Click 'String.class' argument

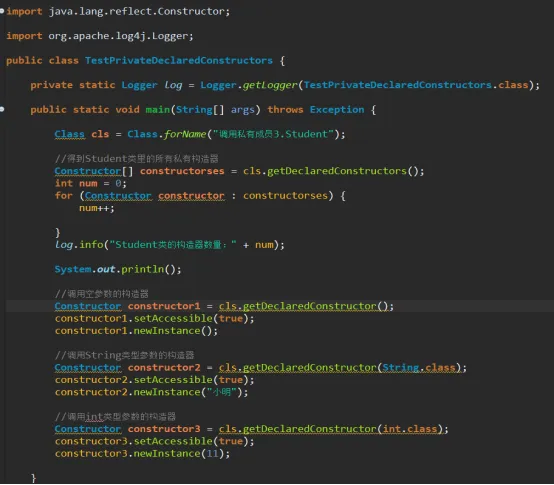(419, 367)
